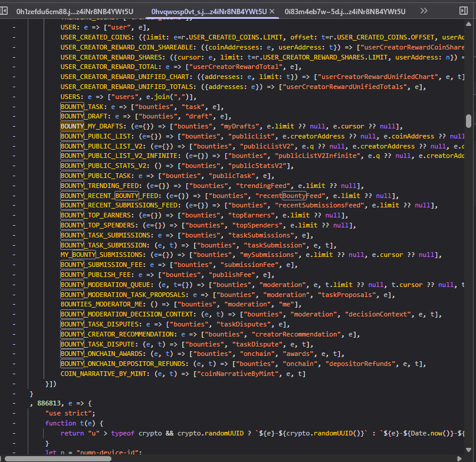Click the USER_CREATOR_REWARD_COIN_SHAREABLE key
476x462 pixels.
pyautogui.click(x=128, y=47)
